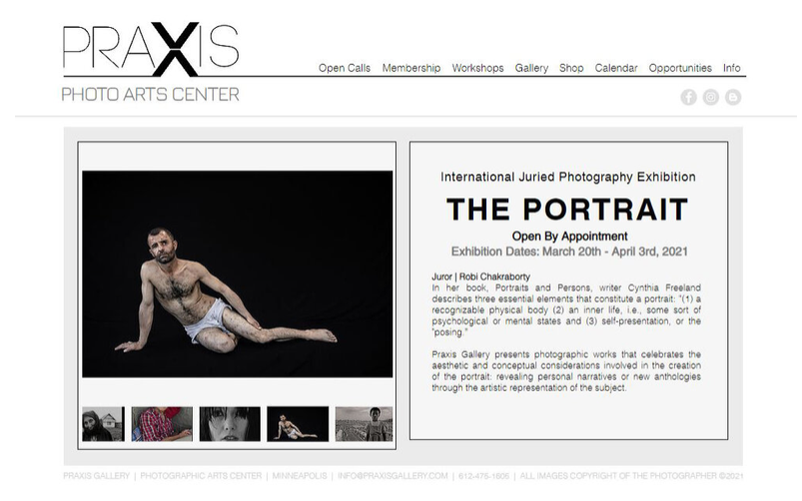The image size is (802, 501).
Task: Select the plaid shirt portrait thumbnail
Action: pos(162,424)
